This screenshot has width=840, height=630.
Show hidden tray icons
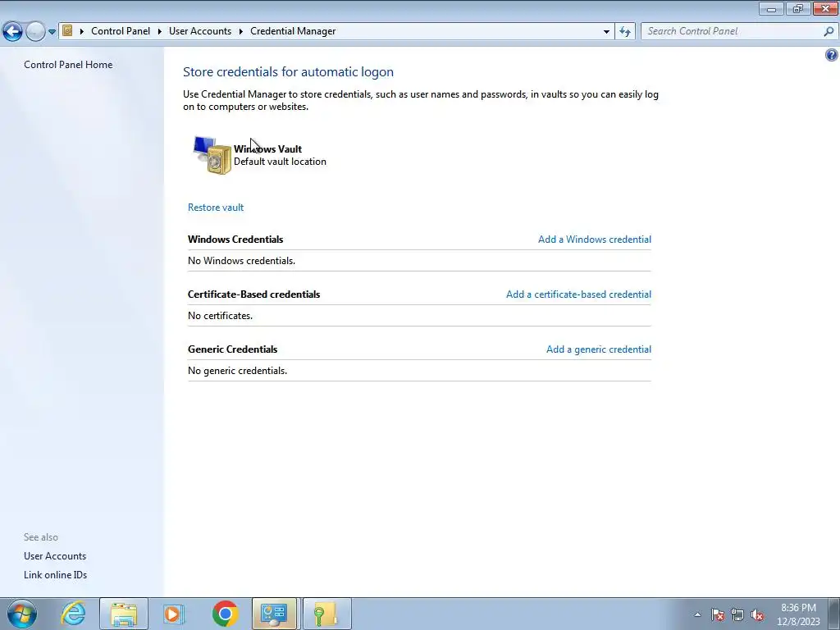(x=697, y=614)
